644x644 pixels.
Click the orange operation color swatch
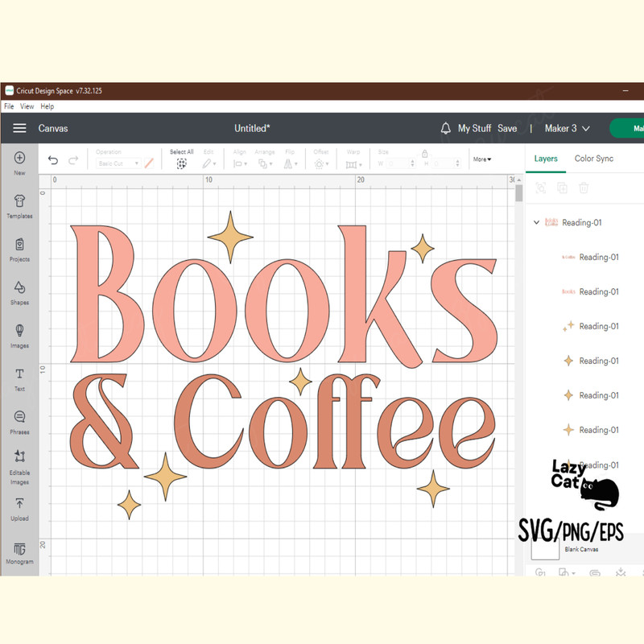click(148, 163)
